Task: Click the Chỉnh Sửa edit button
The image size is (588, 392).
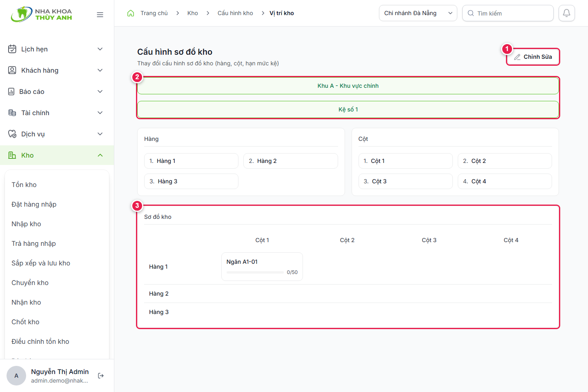Action: pyautogui.click(x=533, y=57)
